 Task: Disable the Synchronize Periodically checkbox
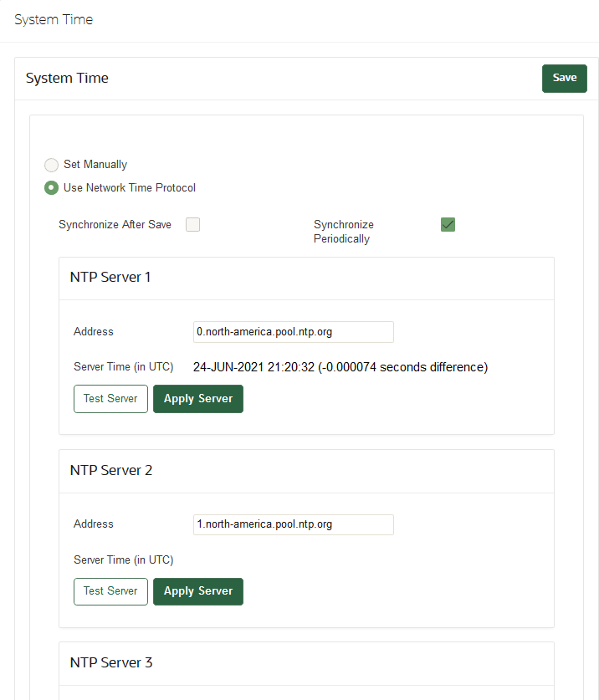448,224
